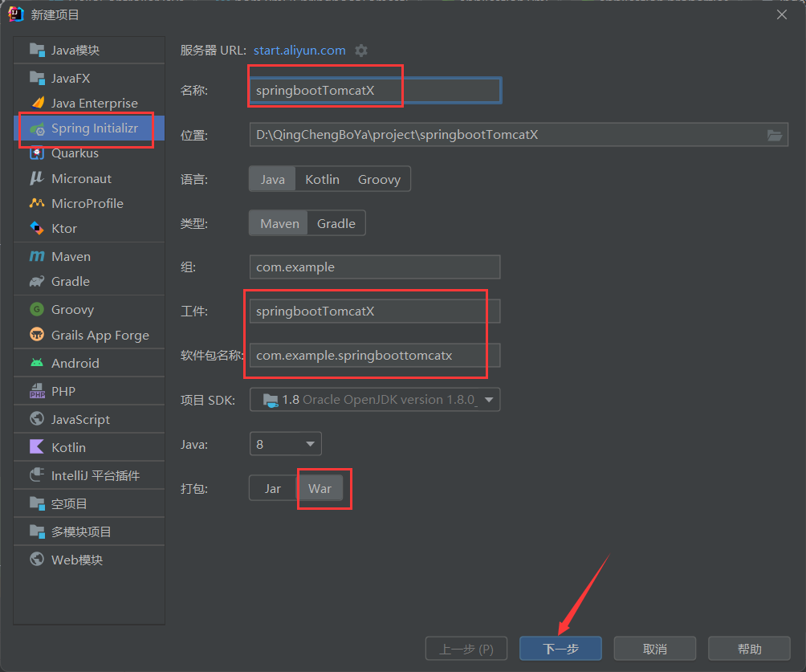Select Groovy as the language

pos(380,179)
